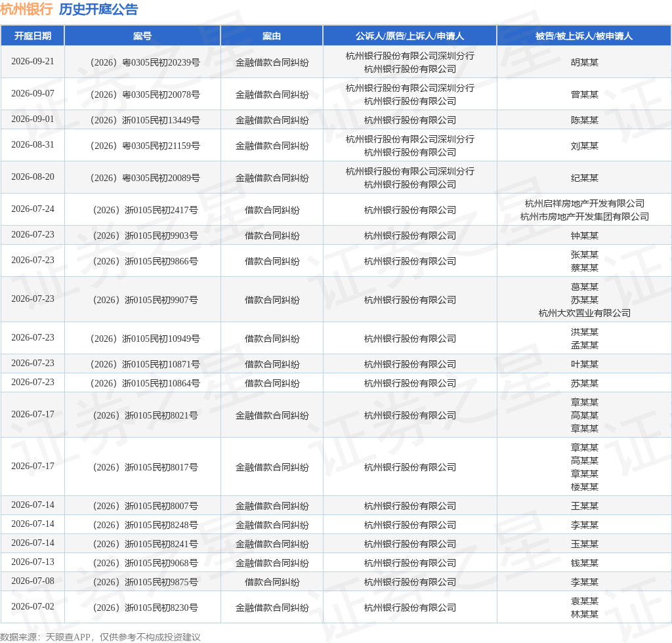The width and height of the screenshot is (672, 643).
Task: Click the date 2026-07-02 cell
Action: pyautogui.click(x=33, y=606)
